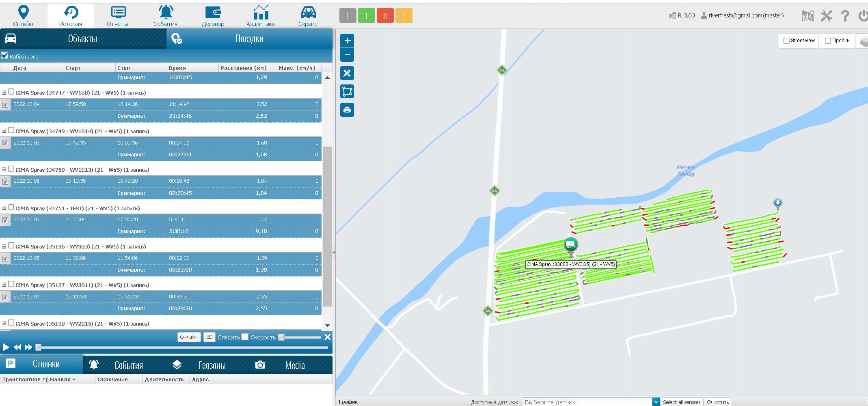
Task: Click the language translation icon
Action: pos(808,16)
